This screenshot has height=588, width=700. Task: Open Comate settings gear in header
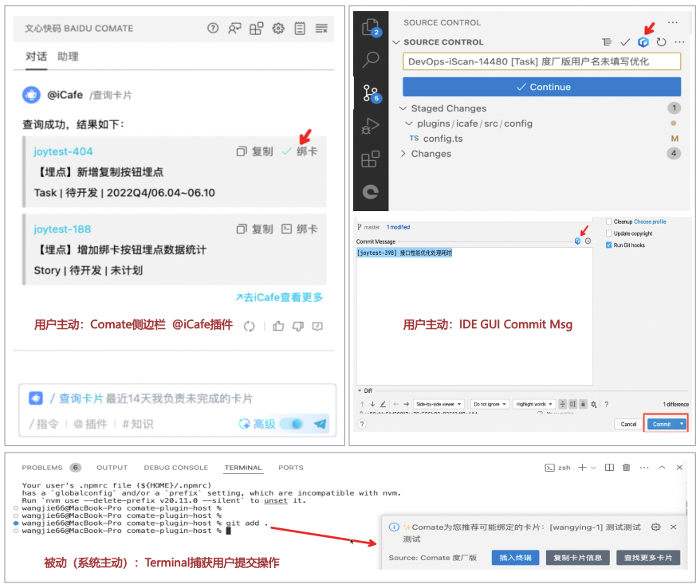tap(278, 29)
